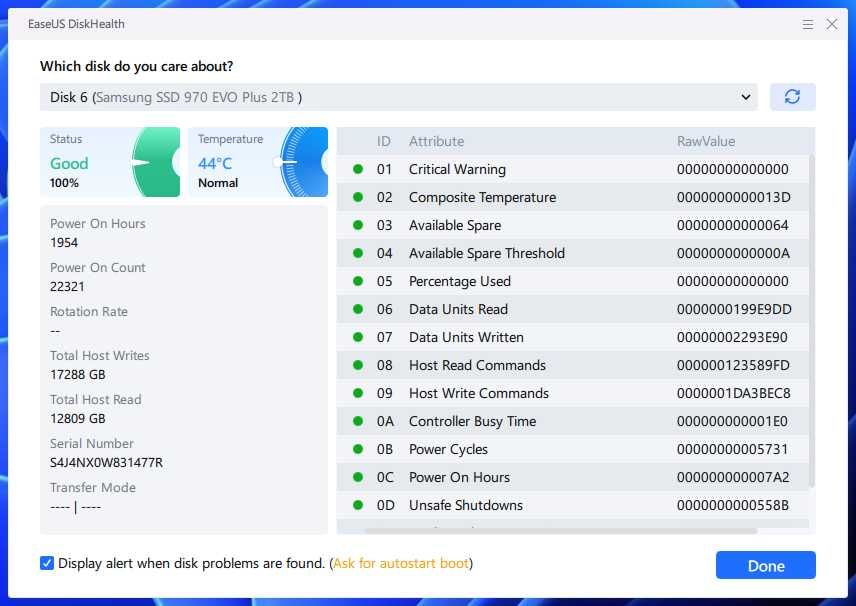Select the Data Units Read attribute name
The width and height of the screenshot is (856, 606).
click(458, 309)
